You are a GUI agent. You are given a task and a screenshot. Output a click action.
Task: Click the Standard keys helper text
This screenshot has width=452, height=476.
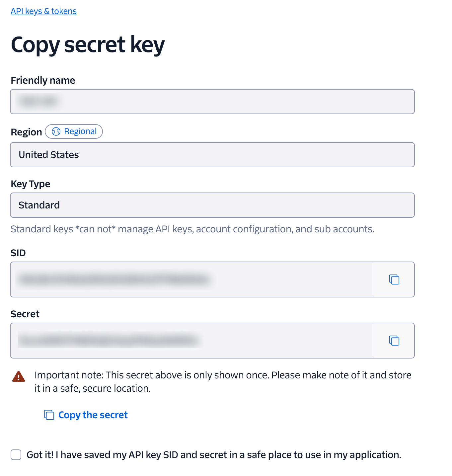click(192, 229)
